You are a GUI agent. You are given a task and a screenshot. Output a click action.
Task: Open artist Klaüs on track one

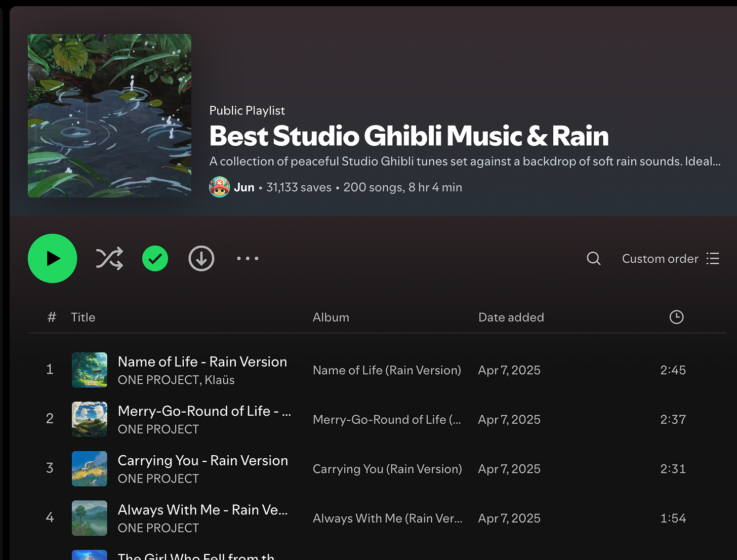pyautogui.click(x=220, y=380)
